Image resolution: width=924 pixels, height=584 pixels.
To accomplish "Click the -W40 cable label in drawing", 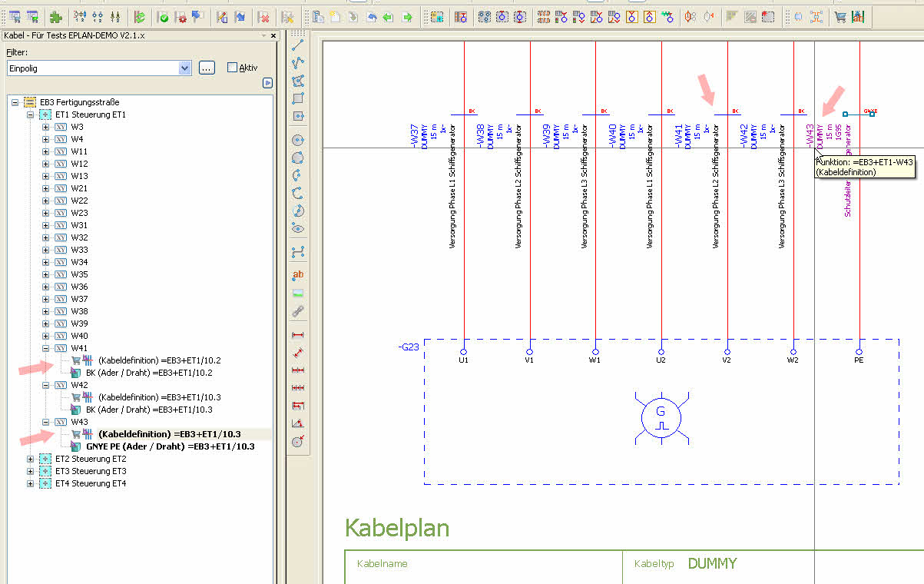I will point(613,134).
